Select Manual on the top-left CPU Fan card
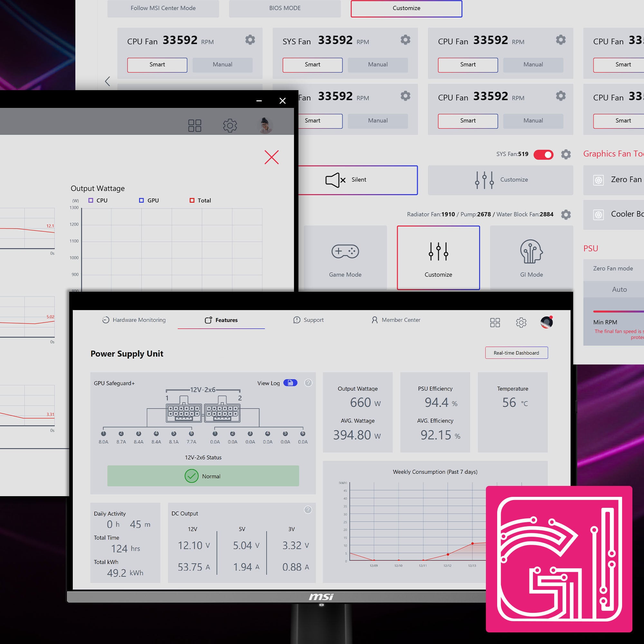Screen dimensions: 644x644 (x=222, y=65)
